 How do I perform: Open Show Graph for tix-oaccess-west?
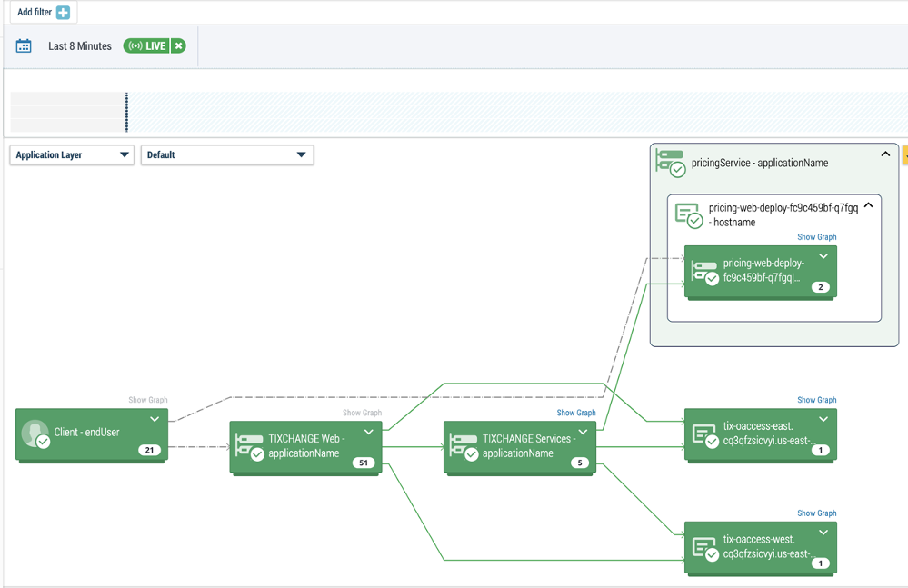(816, 513)
